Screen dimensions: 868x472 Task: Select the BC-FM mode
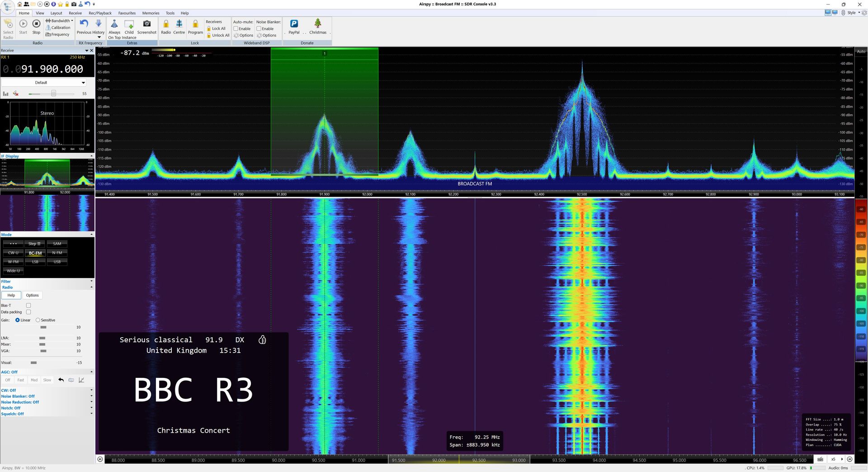tap(35, 253)
